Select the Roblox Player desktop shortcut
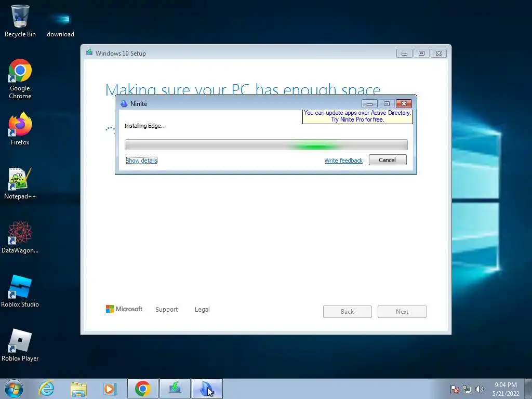 click(x=20, y=345)
